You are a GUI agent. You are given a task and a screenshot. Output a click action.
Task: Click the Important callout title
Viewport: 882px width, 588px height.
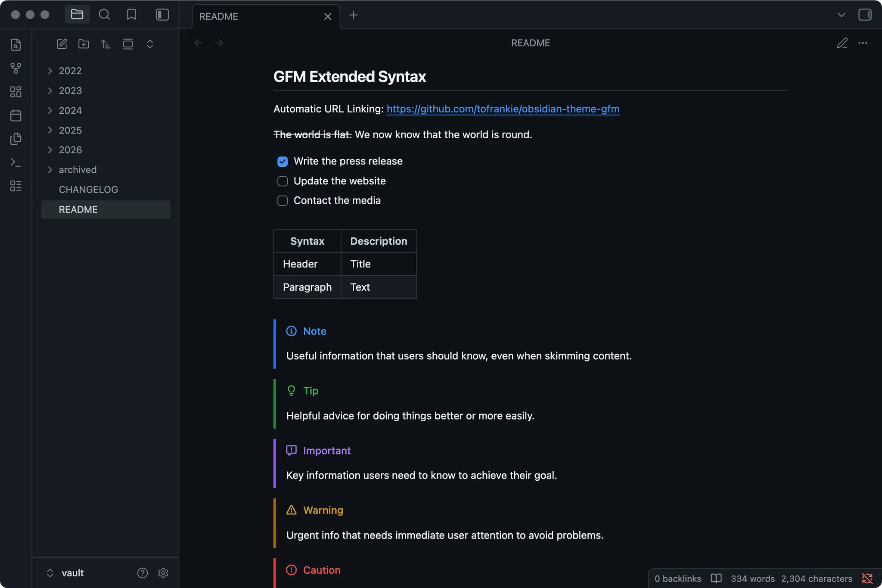pos(327,451)
